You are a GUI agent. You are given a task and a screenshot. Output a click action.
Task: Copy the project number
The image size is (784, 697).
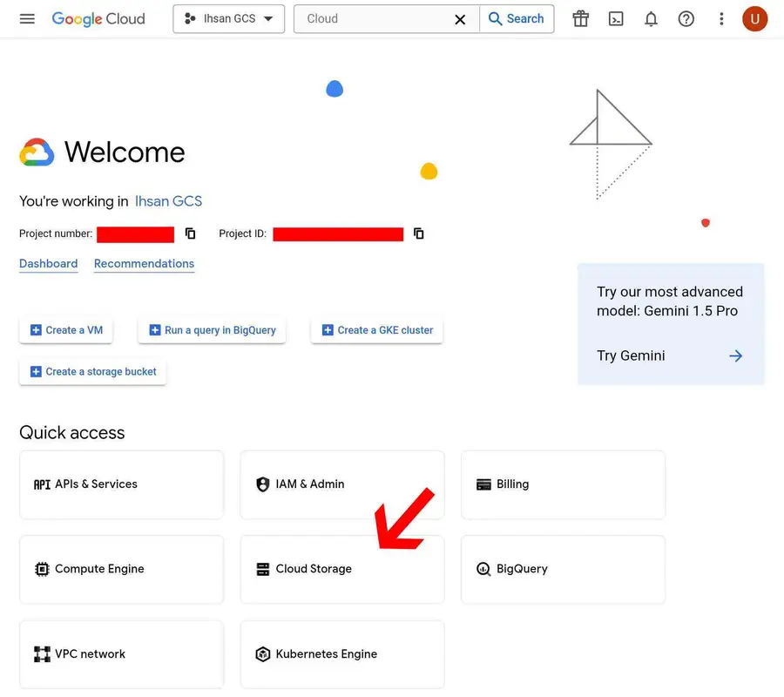[190, 233]
